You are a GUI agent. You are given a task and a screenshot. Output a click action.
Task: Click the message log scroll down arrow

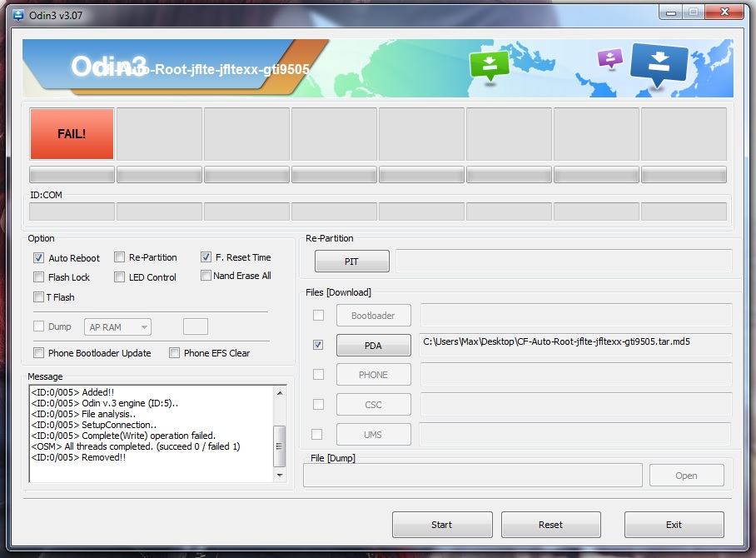point(280,475)
